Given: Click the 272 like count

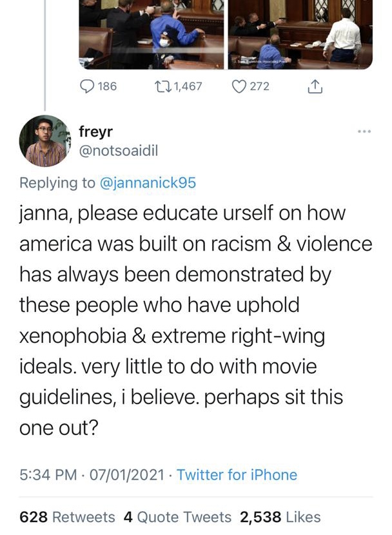Looking at the screenshot, I should tap(259, 86).
